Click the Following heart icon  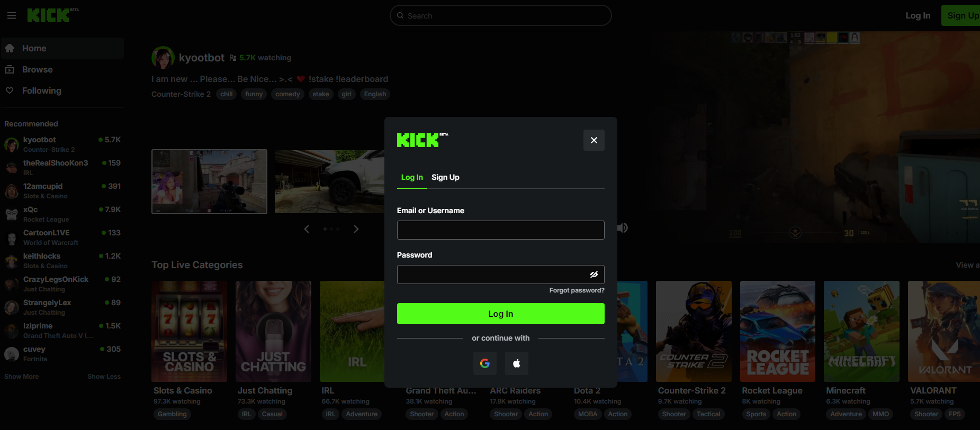(10, 90)
